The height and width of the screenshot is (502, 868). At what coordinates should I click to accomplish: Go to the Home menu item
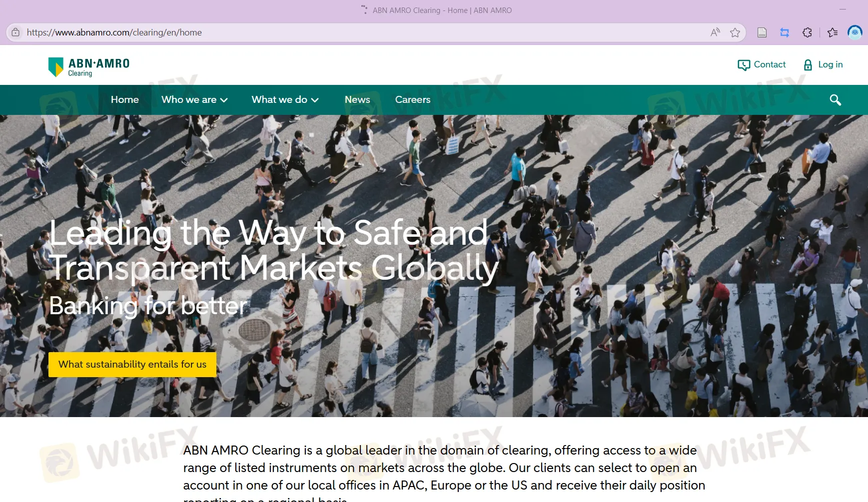point(125,100)
